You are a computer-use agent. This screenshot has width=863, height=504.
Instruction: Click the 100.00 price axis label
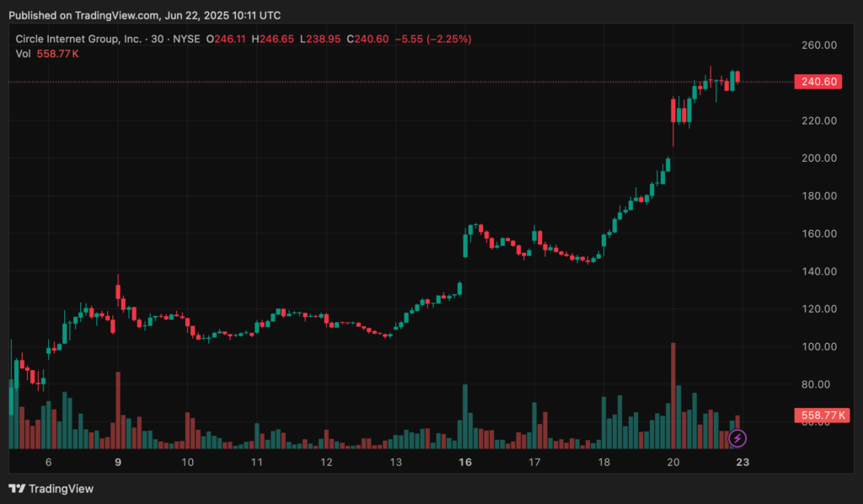point(819,346)
